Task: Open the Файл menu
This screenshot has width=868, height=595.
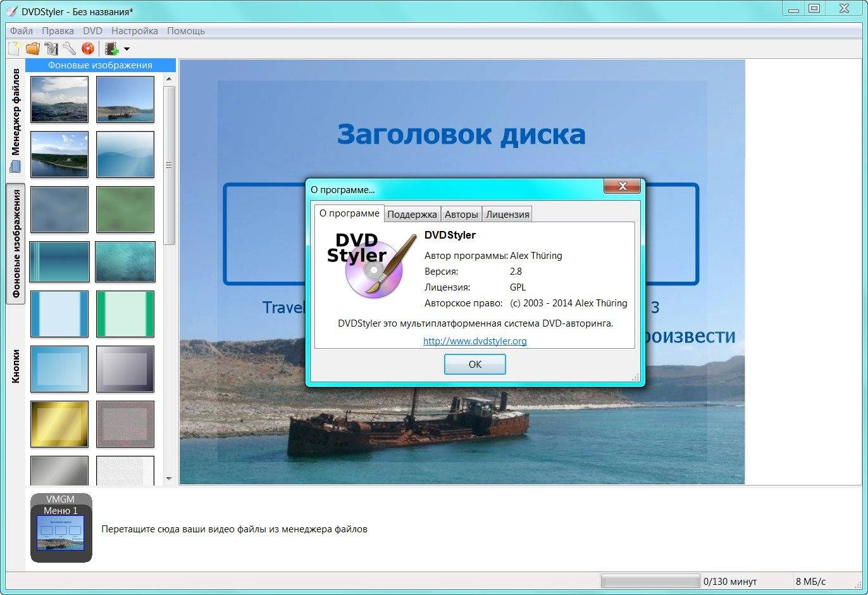Action: coord(22,30)
